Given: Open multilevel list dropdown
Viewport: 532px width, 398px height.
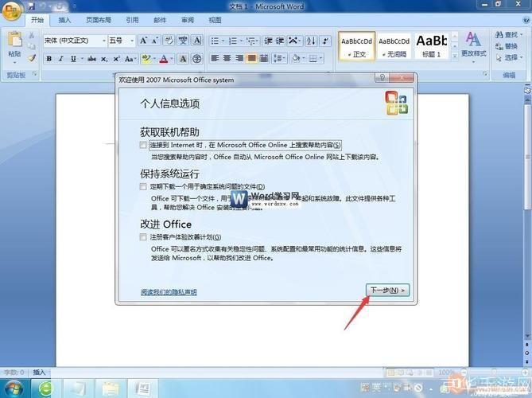Looking at the screenshot, I should [x=252, y=41].
